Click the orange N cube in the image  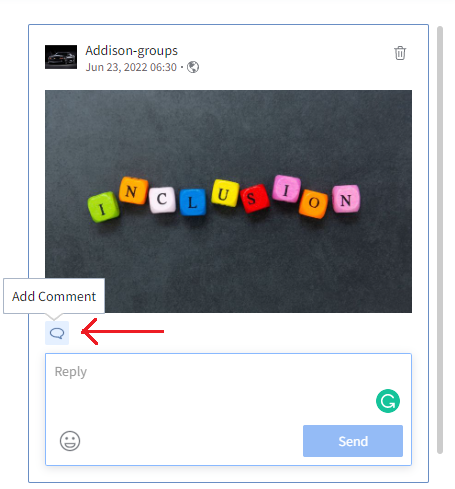(x=133, y=191)
